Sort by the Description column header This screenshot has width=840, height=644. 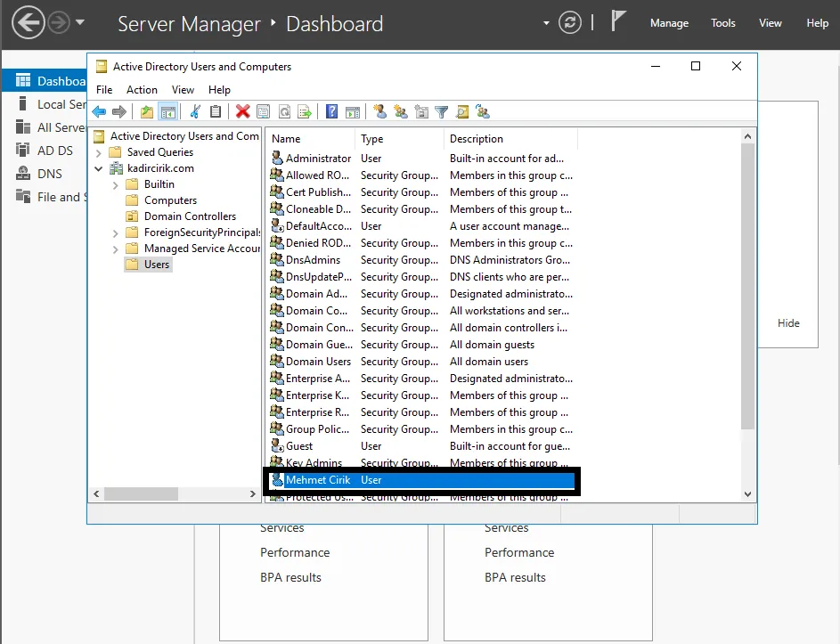(x=511, y=139)
